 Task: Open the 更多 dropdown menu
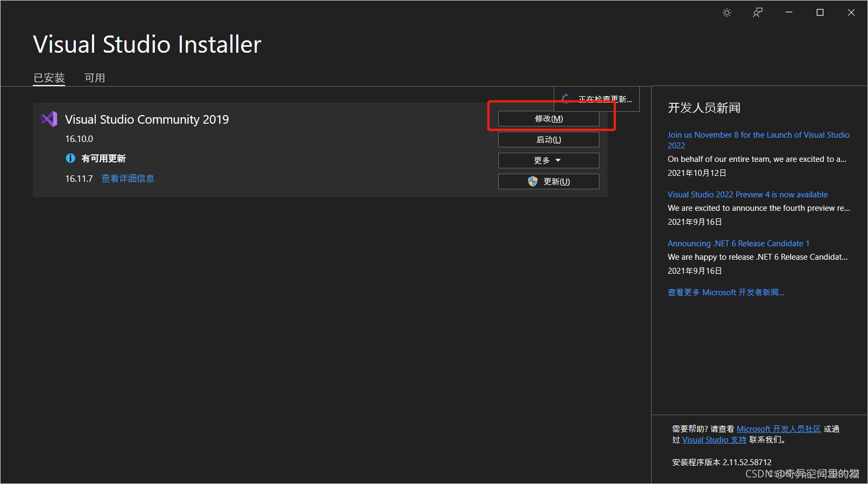pyautogui.click(x=548, y=160)
